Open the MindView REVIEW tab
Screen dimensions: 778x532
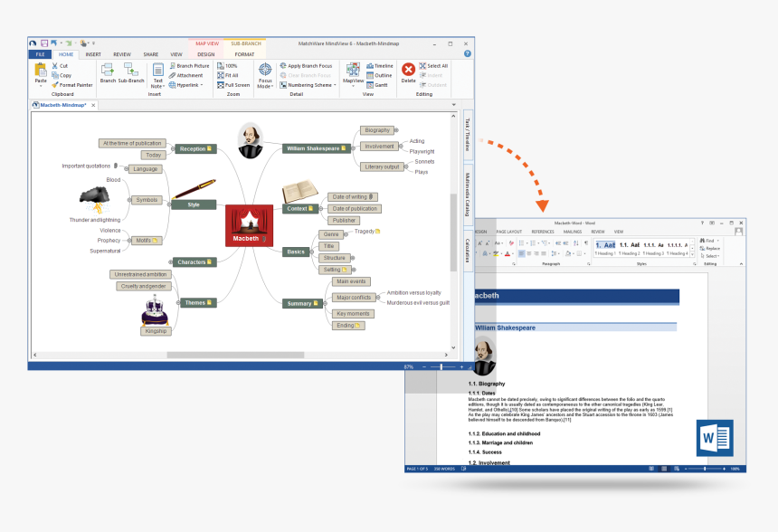click(x=121, y=54)
